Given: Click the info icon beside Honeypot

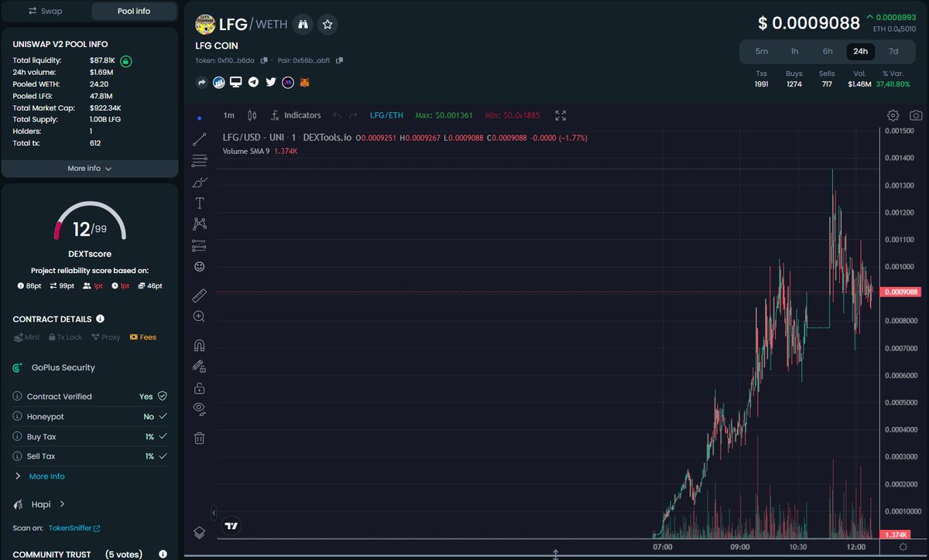Looking at the screenshot, I should coord(19,416).
